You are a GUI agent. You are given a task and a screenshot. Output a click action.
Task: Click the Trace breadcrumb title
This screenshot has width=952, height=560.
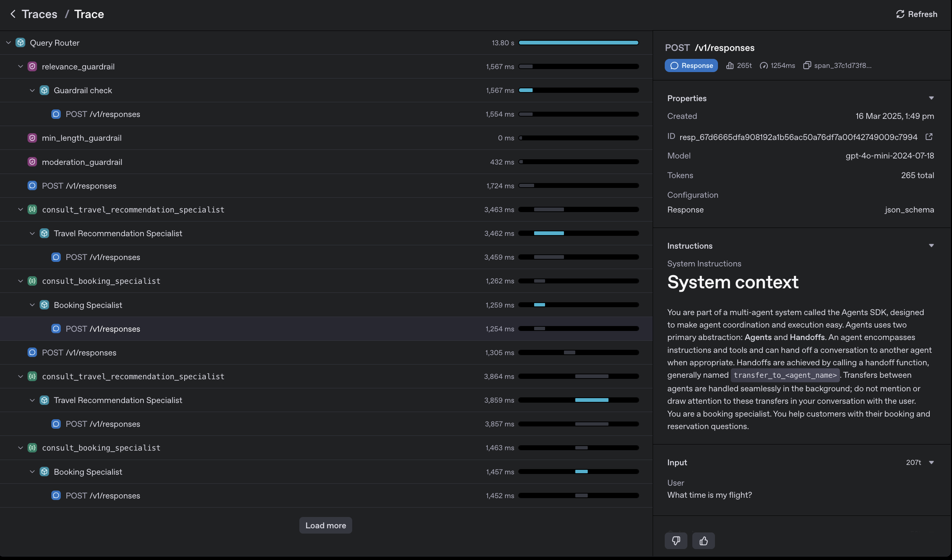[x=89, y=14]
